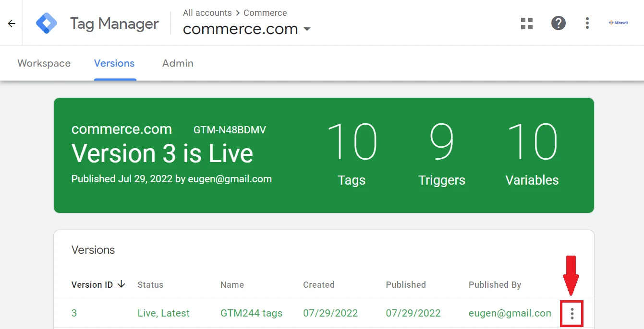Viewport: 644px width, 329px height.
Task: Click the Tag Manager logo icon
Action: pos(47,23)
